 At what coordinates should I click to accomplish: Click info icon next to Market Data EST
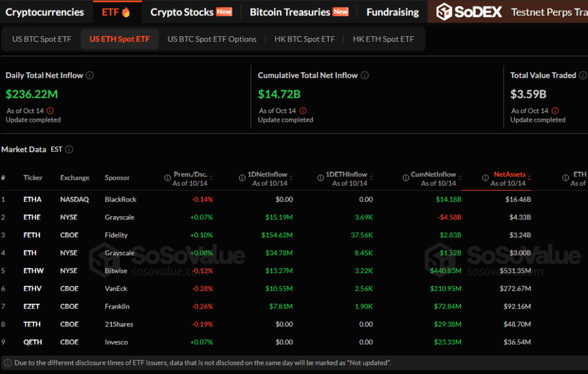coord(69,149)
